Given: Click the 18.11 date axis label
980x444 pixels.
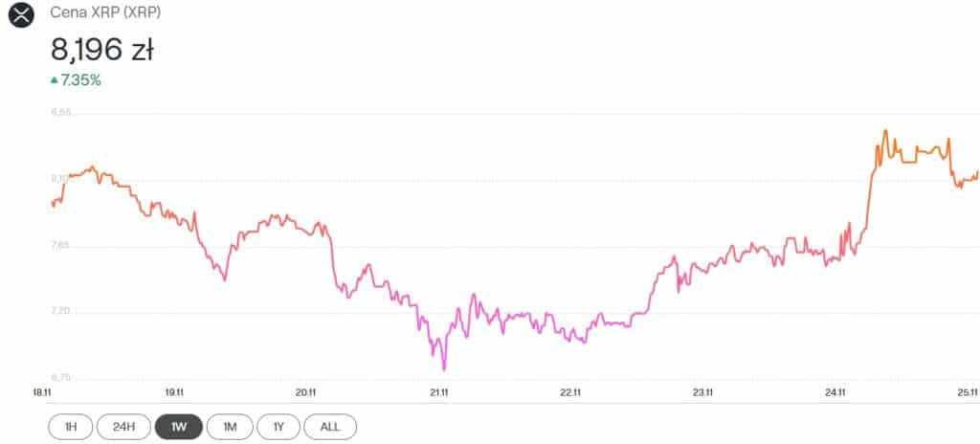Looking at the screenshot, I should tap(42, 392).
